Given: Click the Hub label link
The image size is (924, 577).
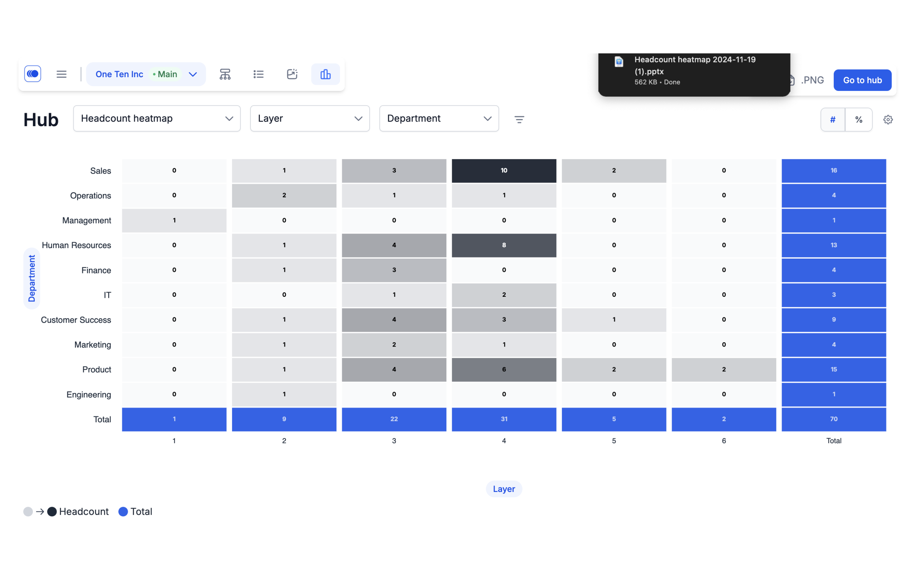Looking at the screenshot, I should (x=40, y=119).
